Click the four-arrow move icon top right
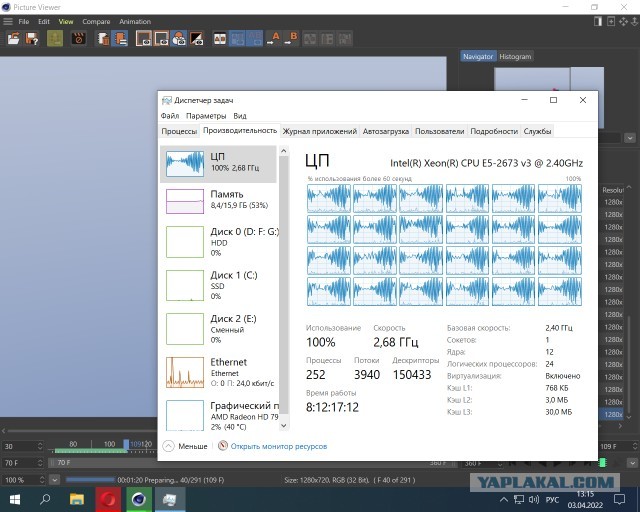This screenshot has height=512, width=640. (x=623, y=21)
